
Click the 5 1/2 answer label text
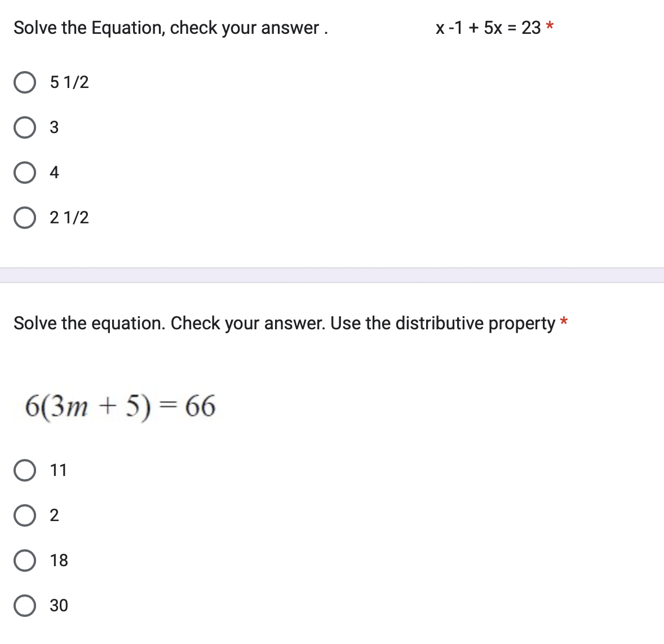(69, 82)
